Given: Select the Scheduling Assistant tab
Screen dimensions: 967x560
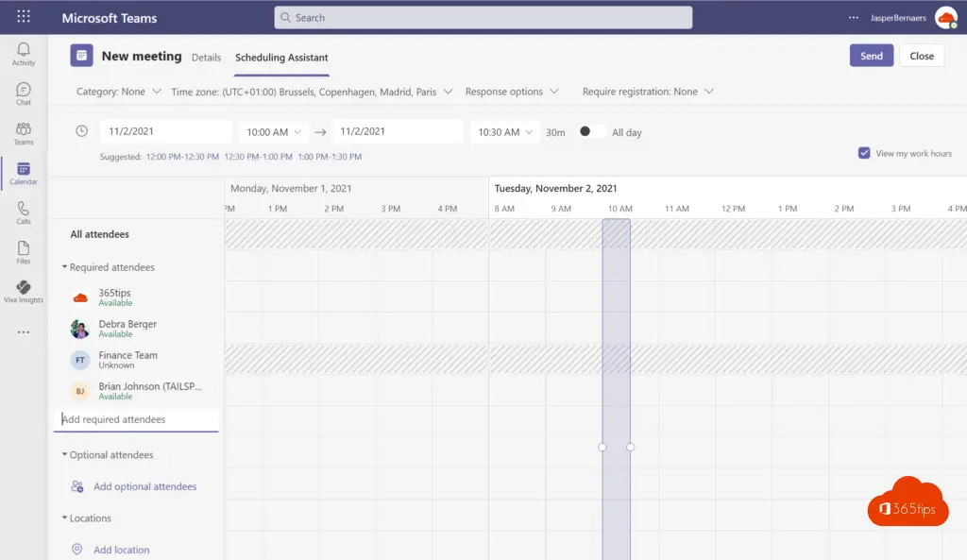Looking at the screenshot, I should click(x=281, y=58).
